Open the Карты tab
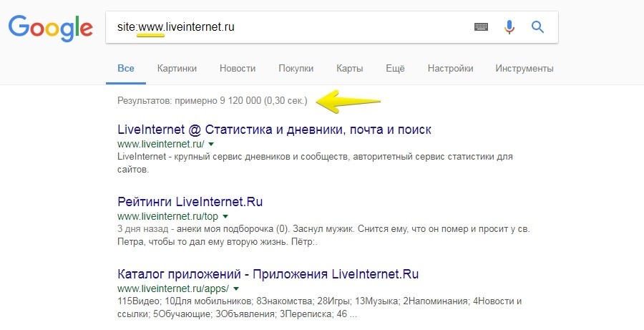644x330 pixels. click(349, 68)
